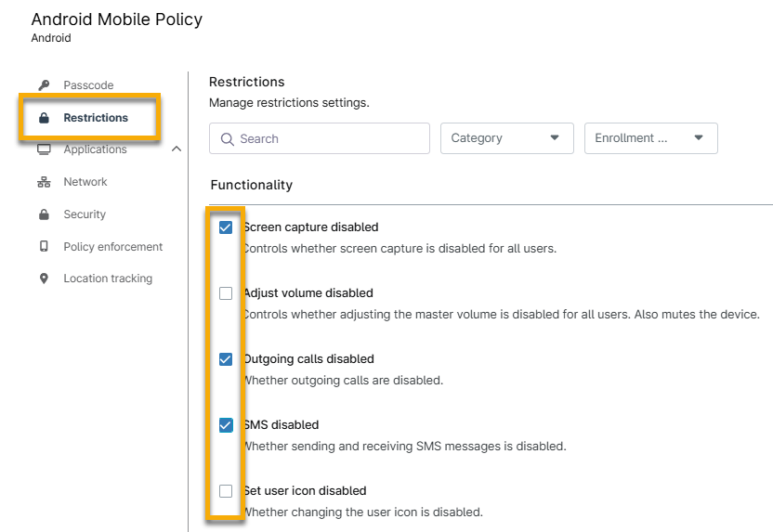Click the Network topology icon

[44, 182]
